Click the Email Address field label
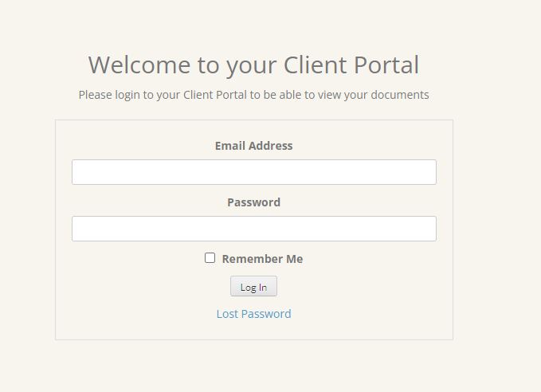Screen dimensions: 541x392 coord(253,146)
